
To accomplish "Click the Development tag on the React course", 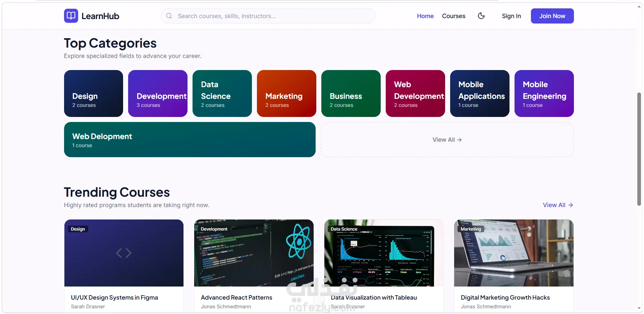I will pos(214,229).
